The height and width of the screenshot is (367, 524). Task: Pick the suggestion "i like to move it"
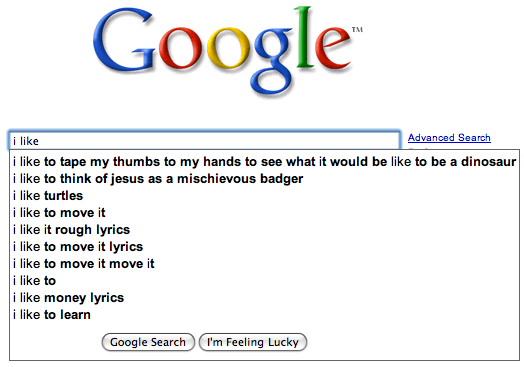coord(264,213)
